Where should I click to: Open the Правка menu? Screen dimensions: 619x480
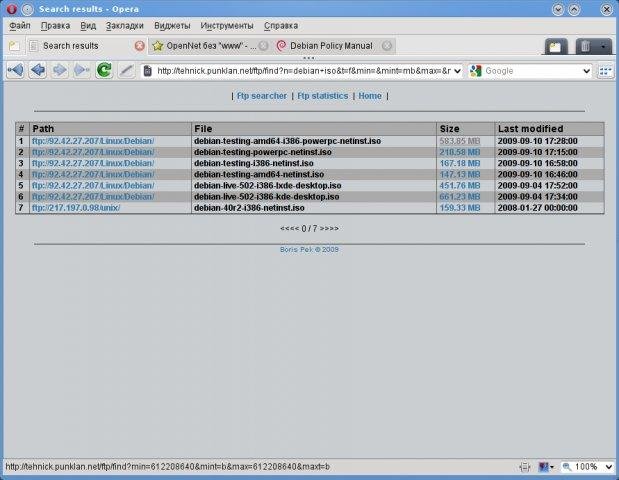(55, 26)
